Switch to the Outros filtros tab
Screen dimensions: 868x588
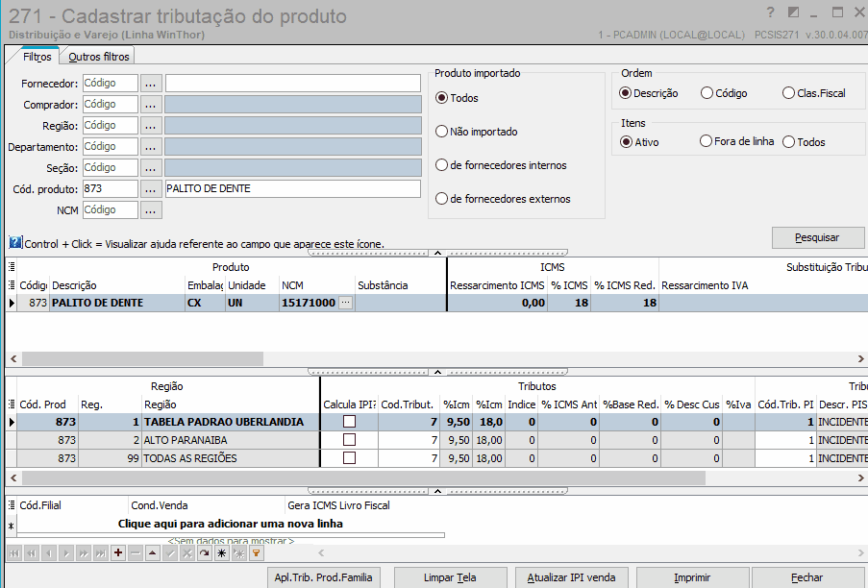99,57
